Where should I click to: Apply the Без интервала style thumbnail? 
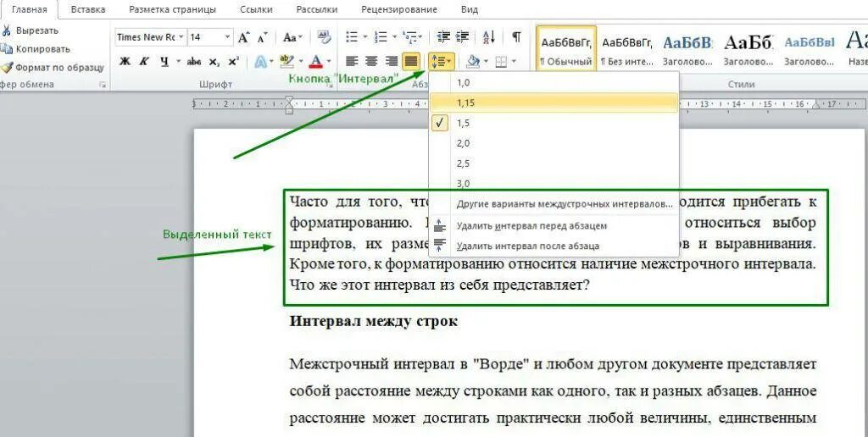626,49
